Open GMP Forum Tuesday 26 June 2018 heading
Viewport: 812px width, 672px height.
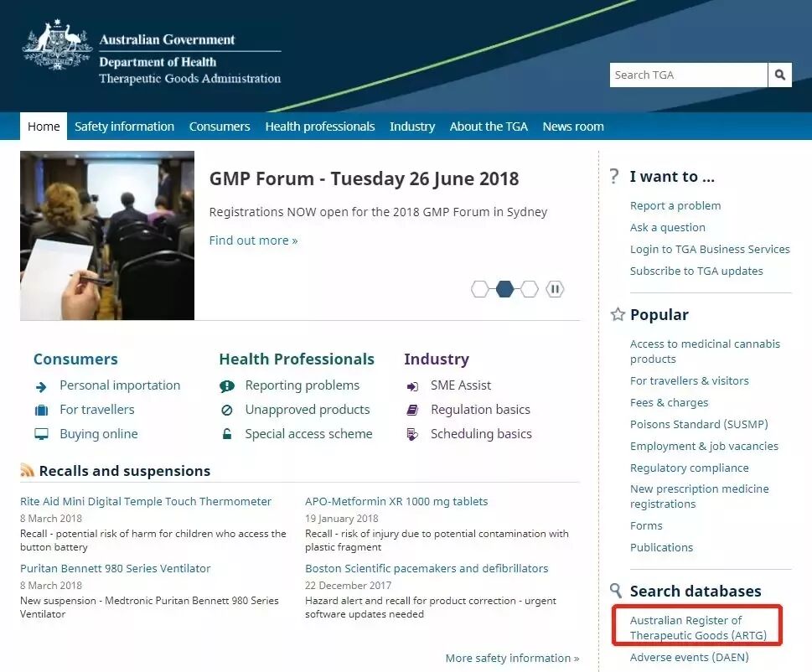(364, 178)
